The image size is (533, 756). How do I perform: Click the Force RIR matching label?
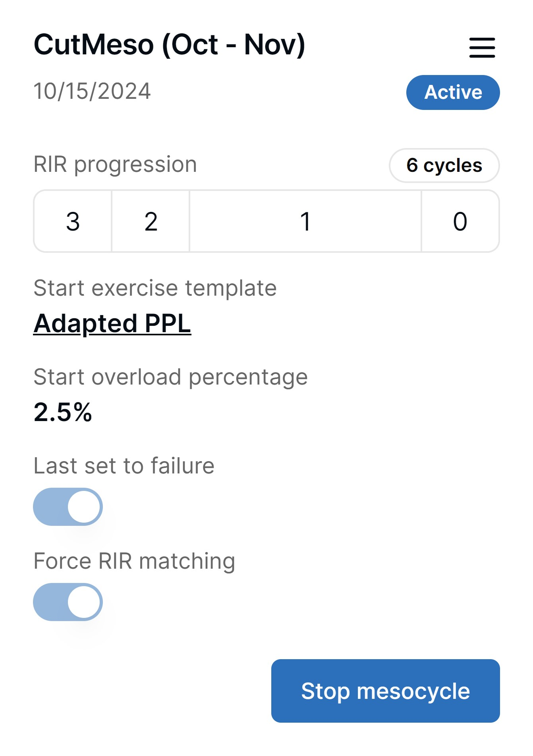point(134,561)
